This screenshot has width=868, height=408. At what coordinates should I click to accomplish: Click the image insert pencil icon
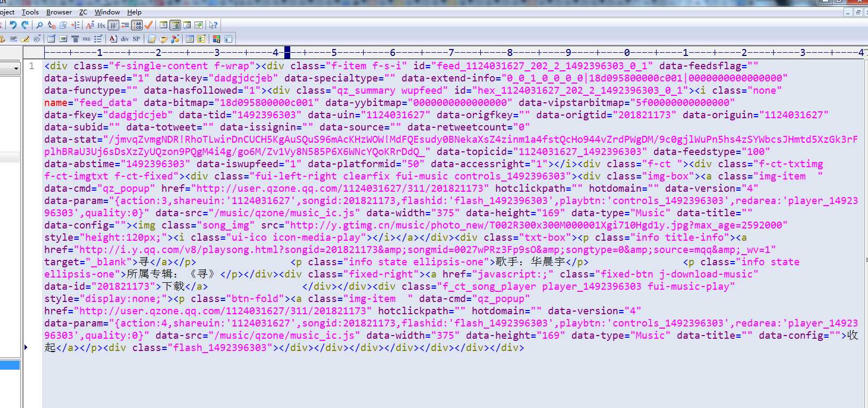pyautogui.click(x=25, y=39)
